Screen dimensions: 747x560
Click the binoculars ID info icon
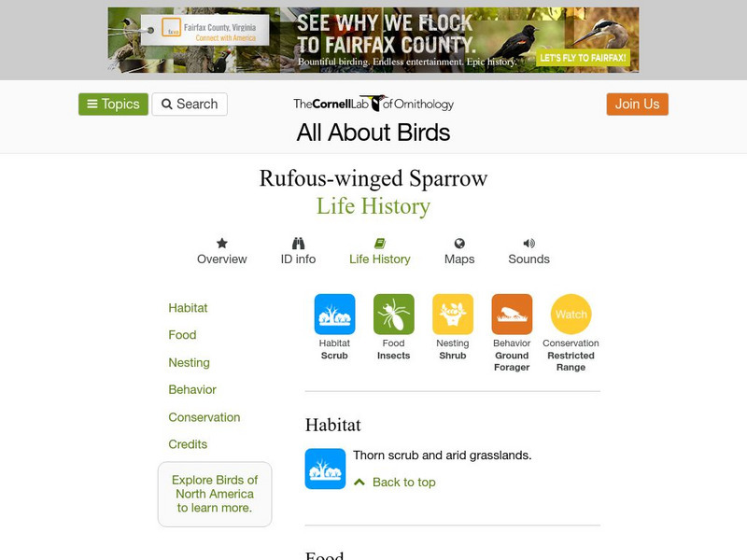point(298,244)
